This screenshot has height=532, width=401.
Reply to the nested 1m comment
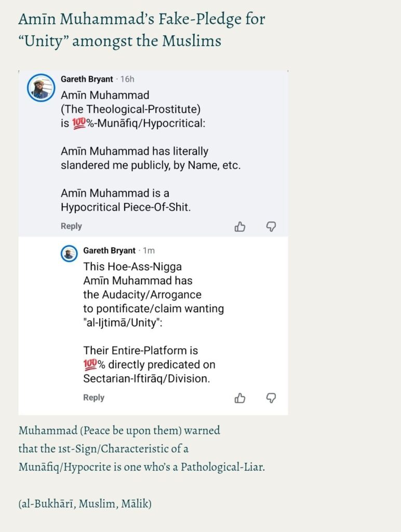pyautogui.click(x=93, y=397)
